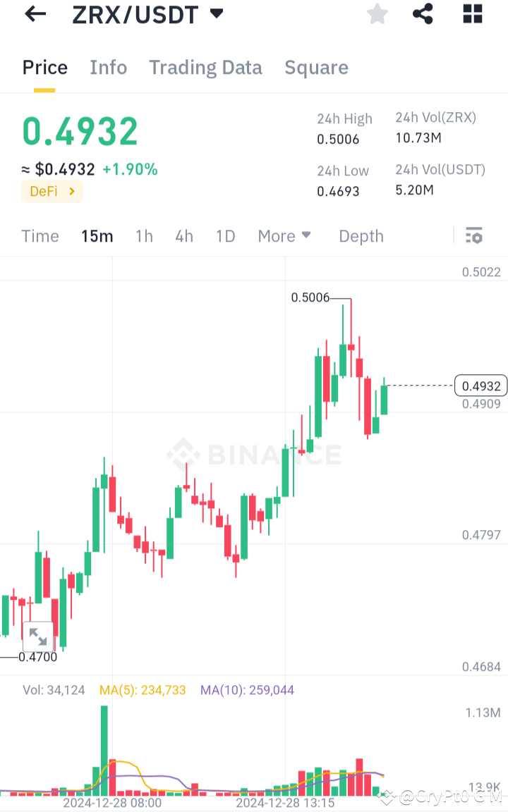Open the Square tab
This screenshot has height=812, width=508.
[x=316, y=68]
